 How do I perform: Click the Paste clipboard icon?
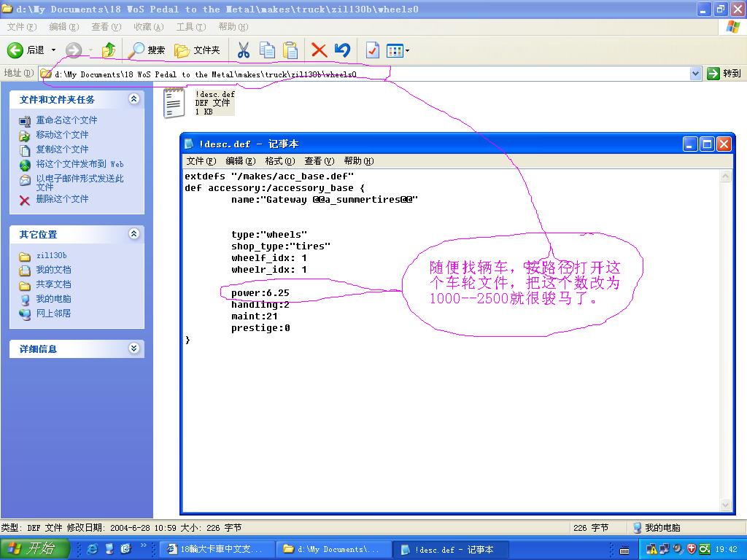(290, 50)
